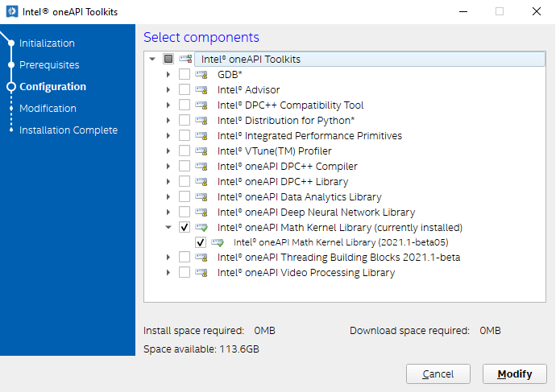560x392 pixels.
Task: Click the Intel Advisor component icon
Action: (201, 90)
